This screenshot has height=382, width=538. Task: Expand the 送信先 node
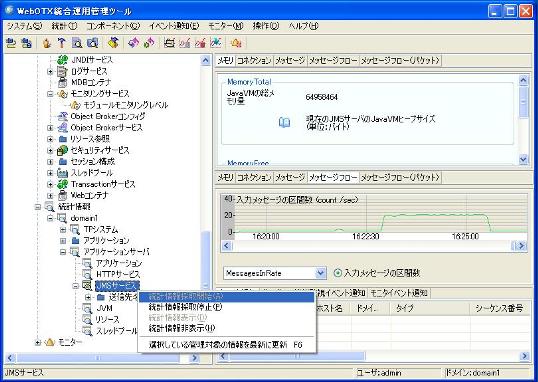[88, 297]
